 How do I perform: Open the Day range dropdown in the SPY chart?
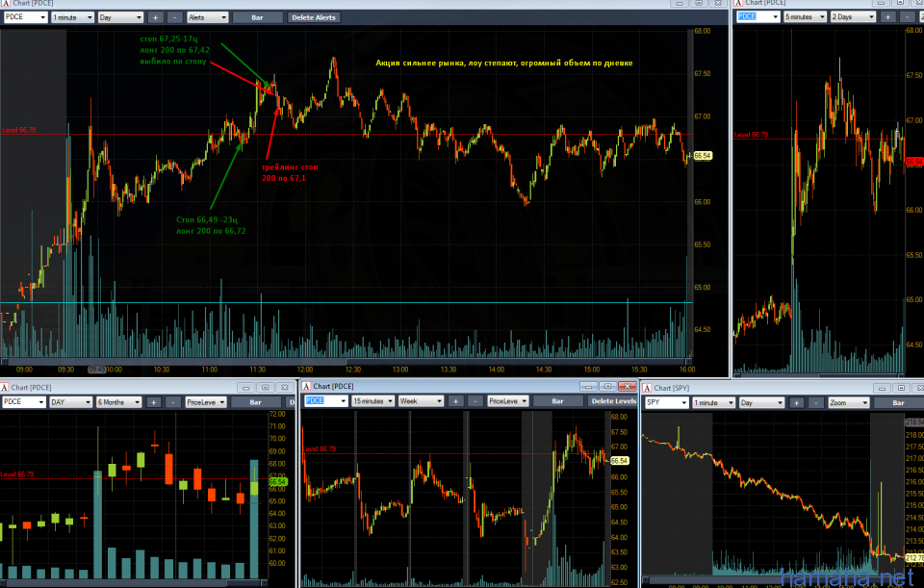(x=761, y=402)
